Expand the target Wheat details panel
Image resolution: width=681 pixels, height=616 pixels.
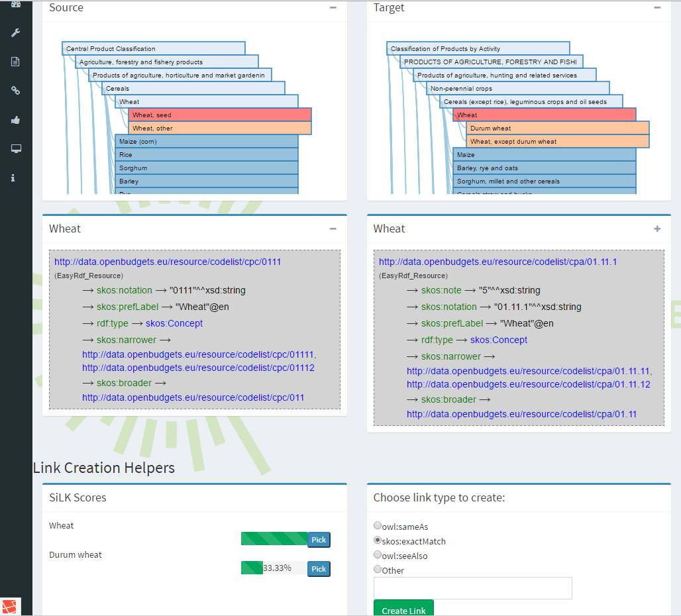pyautogui.click(x=657, y=229)
